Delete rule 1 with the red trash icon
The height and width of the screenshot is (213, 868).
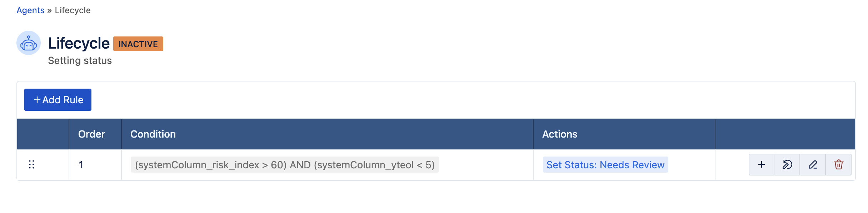[838, 164]
